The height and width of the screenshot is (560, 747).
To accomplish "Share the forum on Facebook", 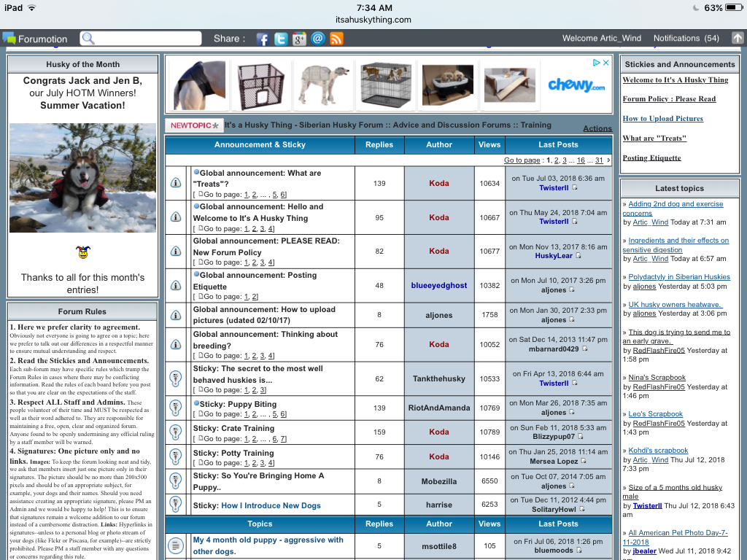I will click(x=263, y=39).
